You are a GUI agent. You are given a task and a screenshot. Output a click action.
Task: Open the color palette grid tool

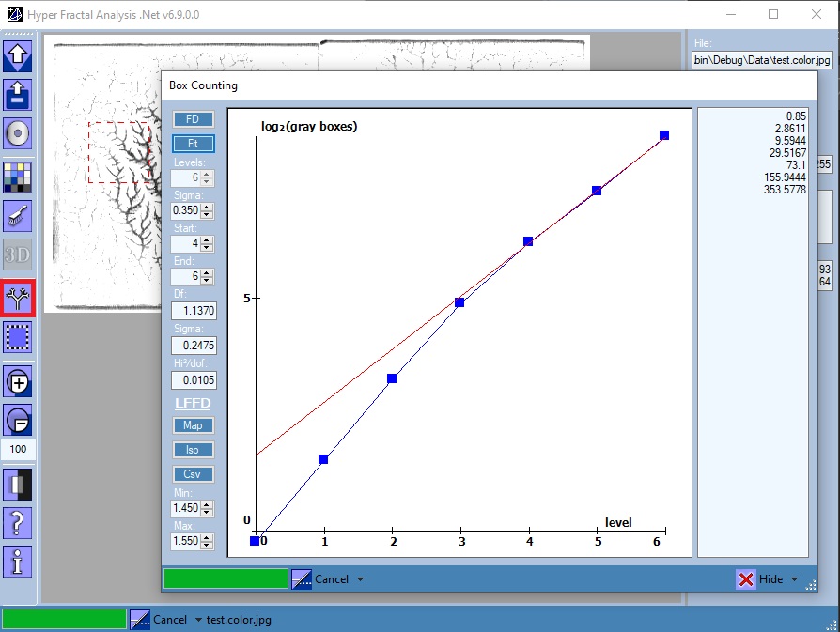(x=18, y=176)
